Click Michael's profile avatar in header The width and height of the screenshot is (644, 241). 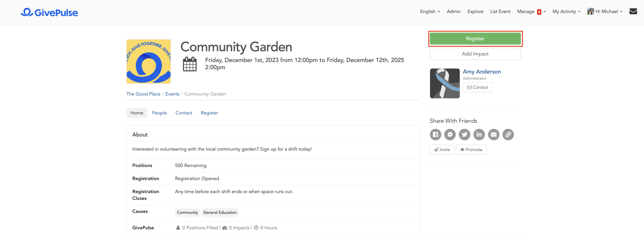pyautogui.click(x=591, y=11)
